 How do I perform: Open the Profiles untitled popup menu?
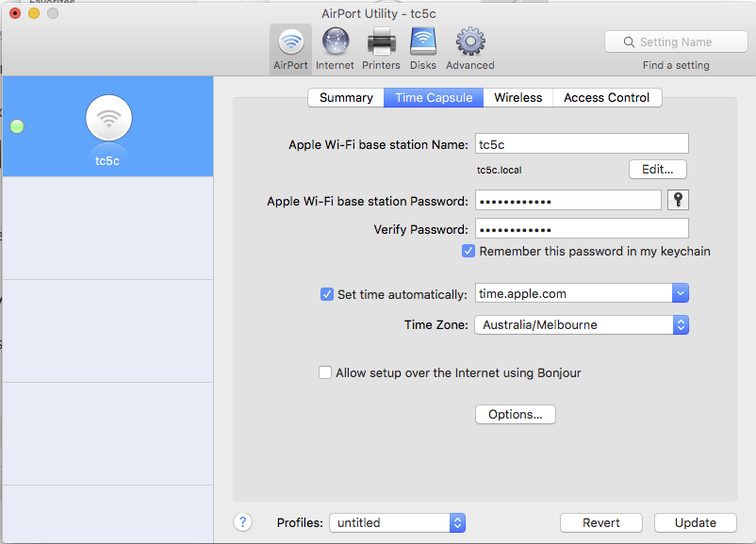(397, 522)
